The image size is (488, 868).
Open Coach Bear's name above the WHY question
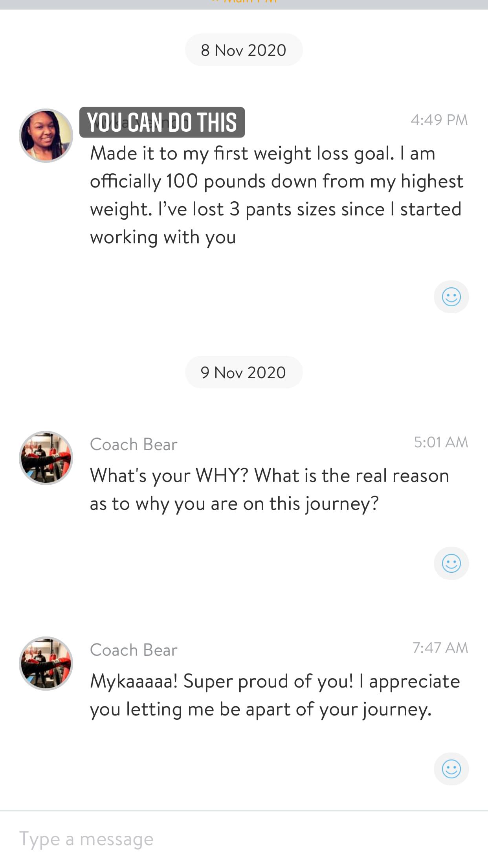point(134,445)
